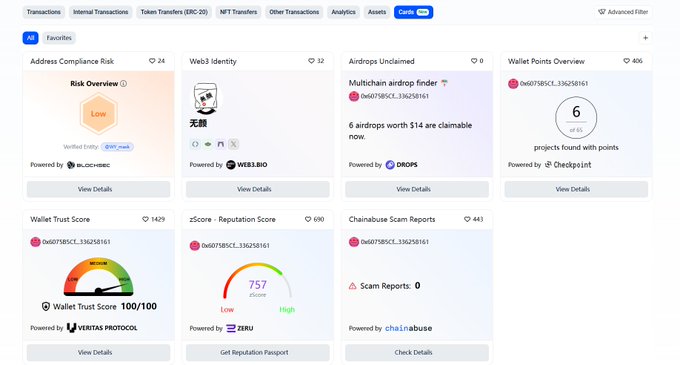Click the 'Multichain airdrop finder' heading
The height and width of the screenshot is (365, 680).
393,83
